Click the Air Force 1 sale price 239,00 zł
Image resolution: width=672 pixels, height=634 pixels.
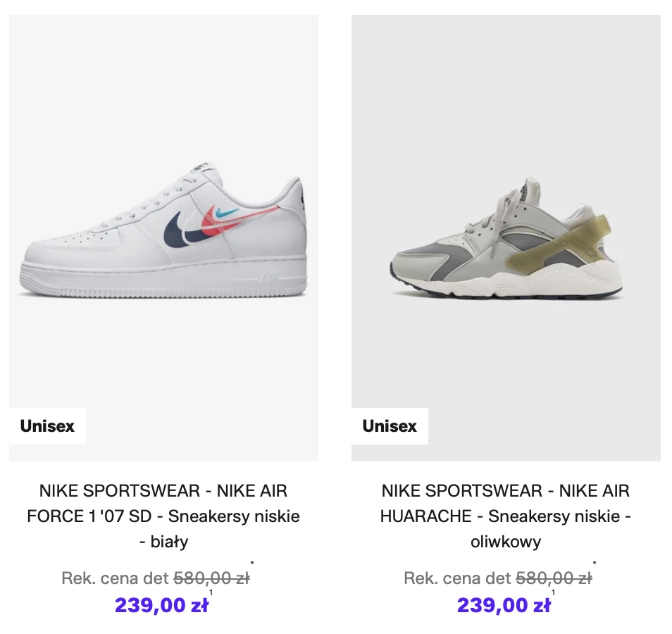[161, 605]
